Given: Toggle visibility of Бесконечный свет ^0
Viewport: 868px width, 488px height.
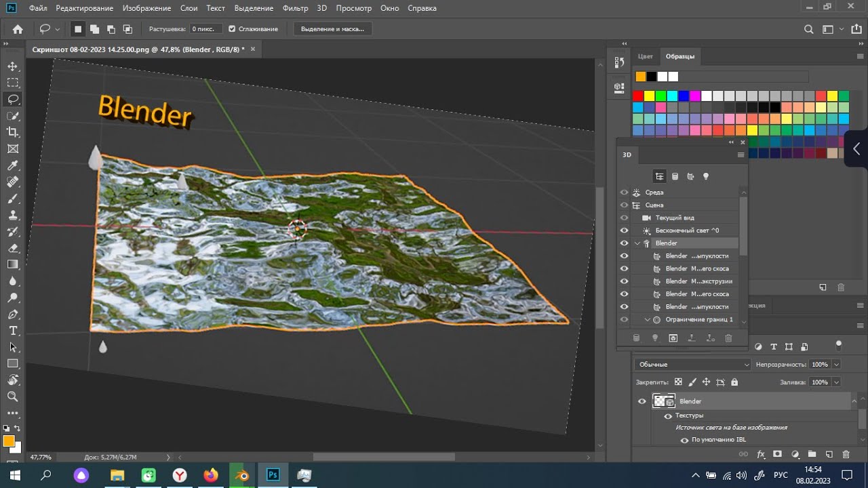Looking at the screenshot, I should tap(625, 230).
